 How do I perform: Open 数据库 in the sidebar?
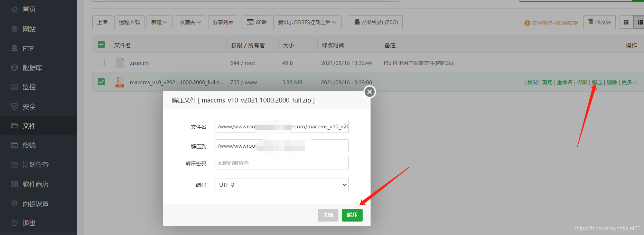coord(32,68)
